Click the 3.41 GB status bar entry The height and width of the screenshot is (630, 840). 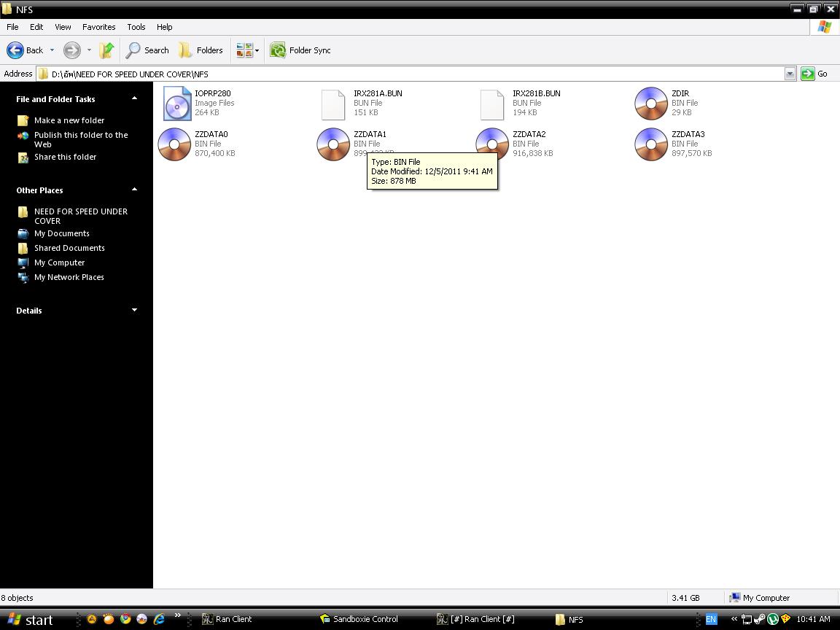[685, 598]
